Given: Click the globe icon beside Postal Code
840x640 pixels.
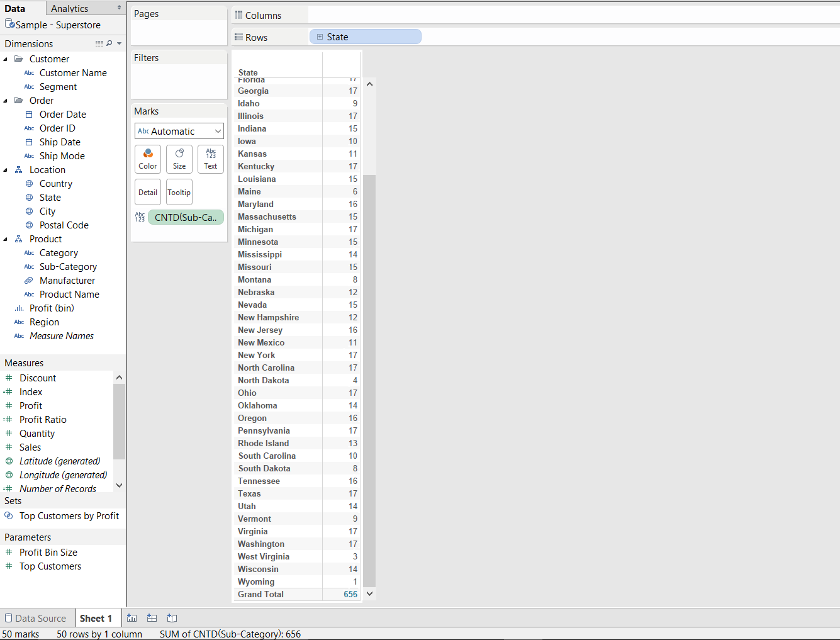Looking at the screenshot, I should (29, 225).
